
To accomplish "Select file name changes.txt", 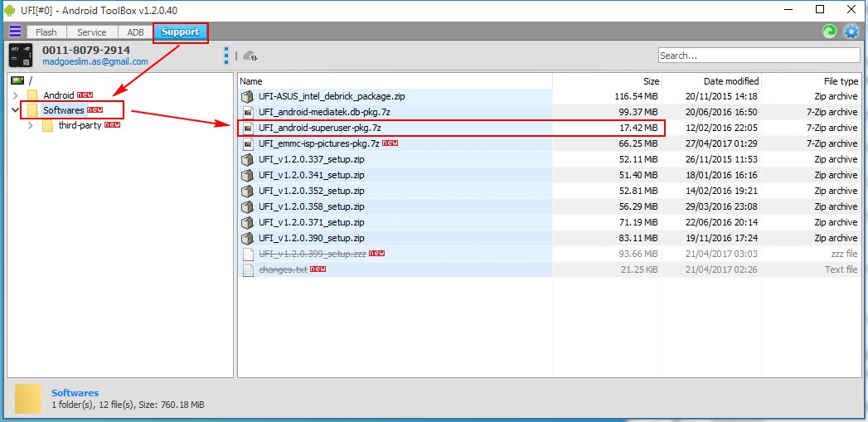I will point(283,269).
